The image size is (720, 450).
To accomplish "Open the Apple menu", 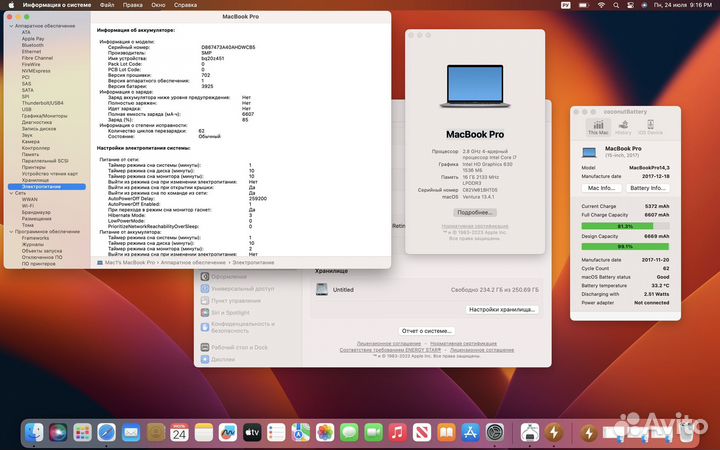I will [x=11, y=5].
